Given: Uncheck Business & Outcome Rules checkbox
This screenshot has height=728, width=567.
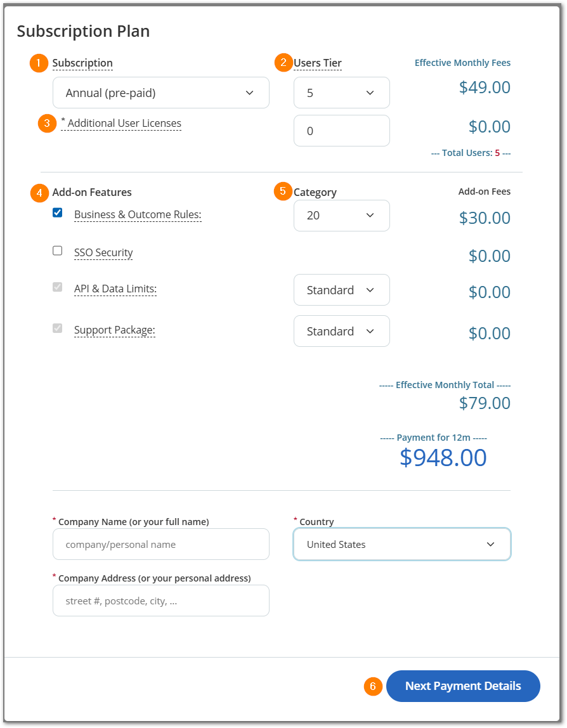Looking at the screenshot, I should coord(58,213).
